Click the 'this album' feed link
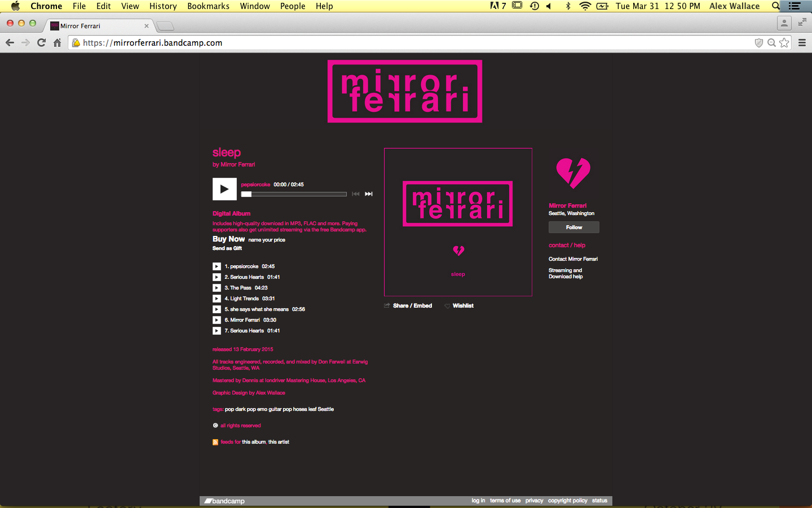 pos(254,442)
